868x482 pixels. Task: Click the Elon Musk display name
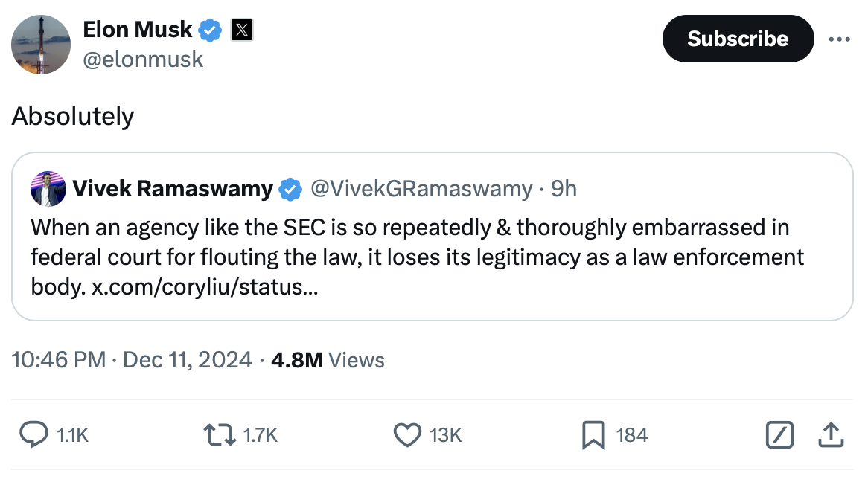[138, 30]
